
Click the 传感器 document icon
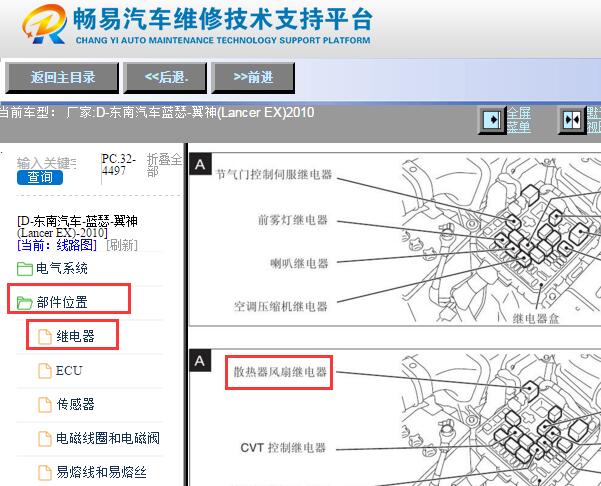[45, 405]
